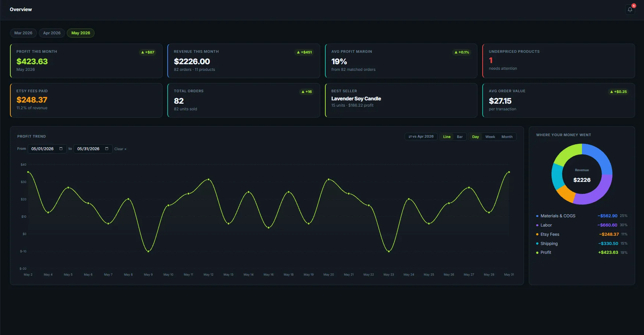Click the +$451 revenue change badge
The height and width of the screenshot is (335, 644).
[x=304, y=52]
